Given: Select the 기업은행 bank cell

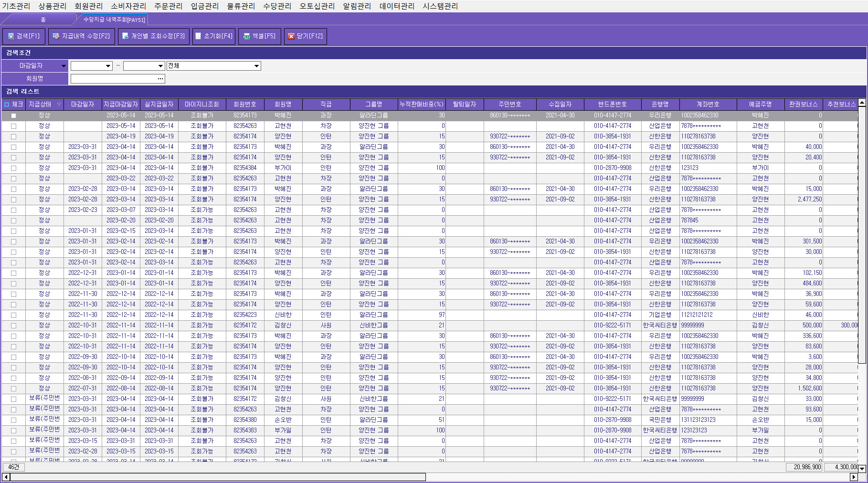Looking at the screenshot, I should (660, 315).
